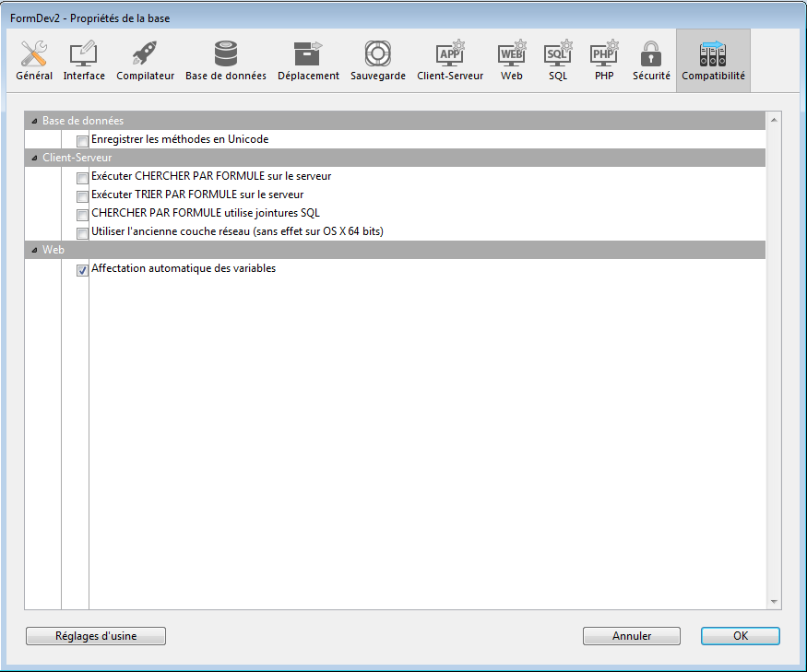Viewport: 807px width, 672px height.
Task: Click the scrollbar down arrow
Action: [774, 602]
